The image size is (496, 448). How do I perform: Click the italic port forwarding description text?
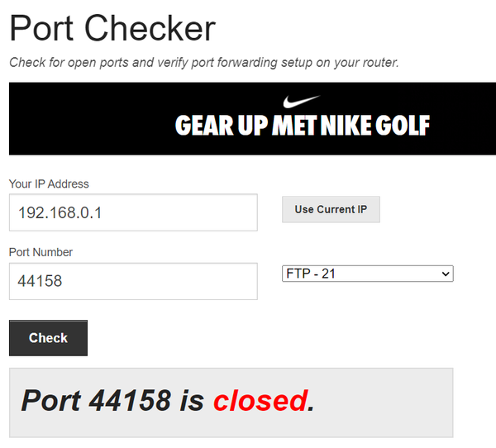[203, 62]
